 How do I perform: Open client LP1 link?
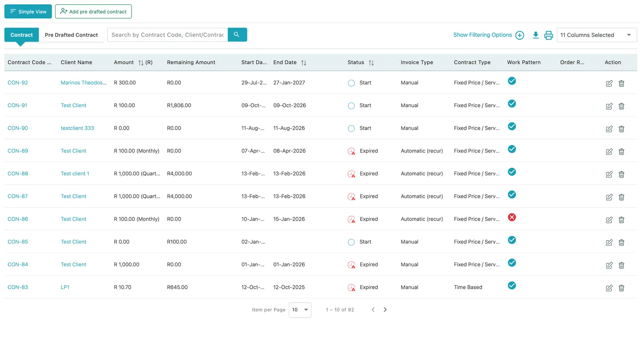pyautogui.click(x=65, y=287)
